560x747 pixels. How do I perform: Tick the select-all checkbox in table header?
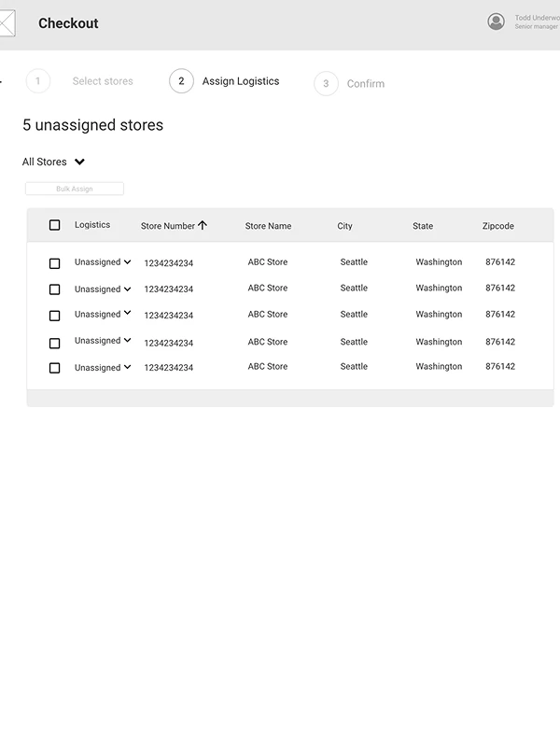click(x=55, y=225)
